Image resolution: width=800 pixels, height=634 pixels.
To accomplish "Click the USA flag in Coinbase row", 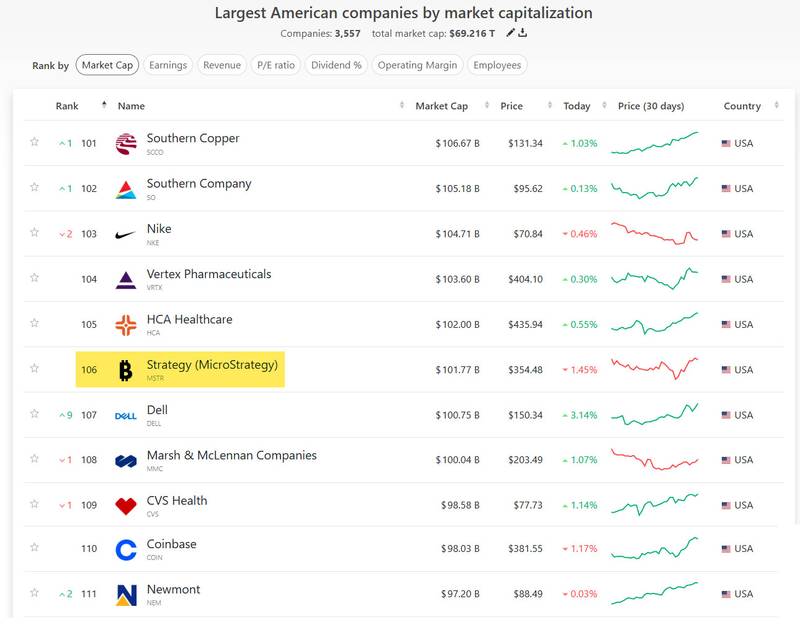I will pos(726,549).
